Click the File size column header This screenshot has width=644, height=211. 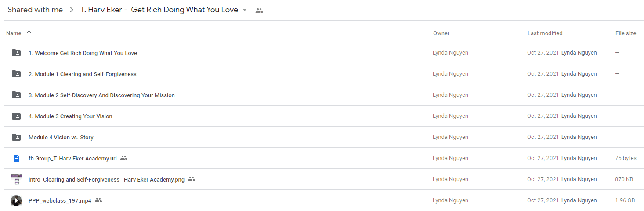tap(626, 33)
